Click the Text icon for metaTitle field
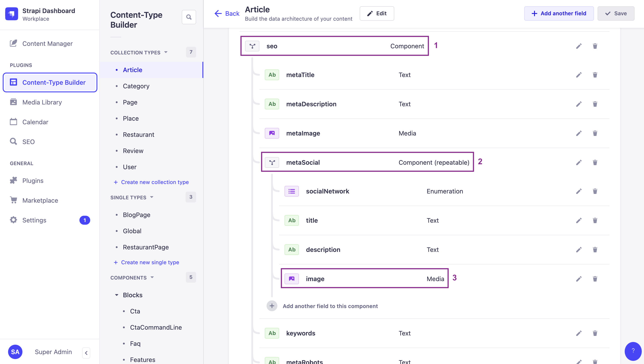Screen dimensions: 644x364 coord(272,74)
